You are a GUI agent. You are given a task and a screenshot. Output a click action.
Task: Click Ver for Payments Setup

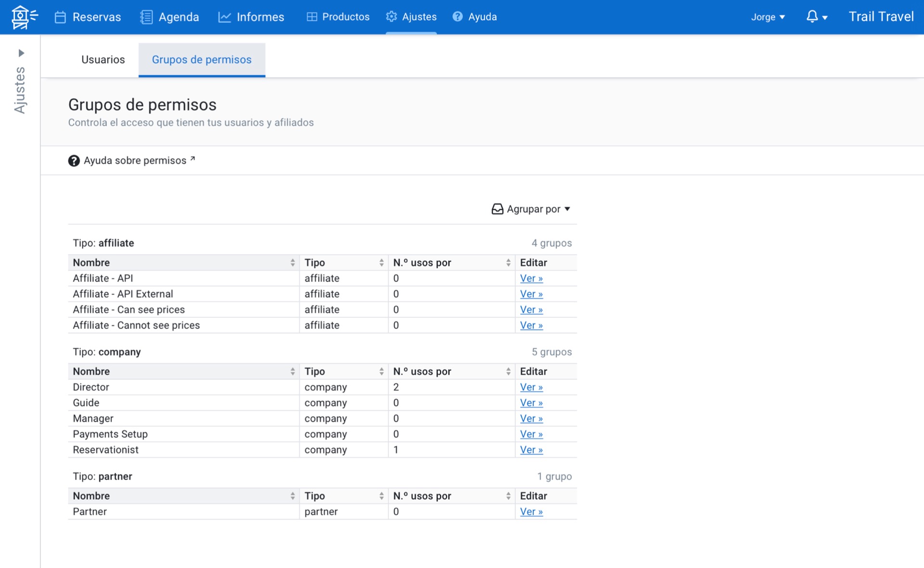coord(531,434)
